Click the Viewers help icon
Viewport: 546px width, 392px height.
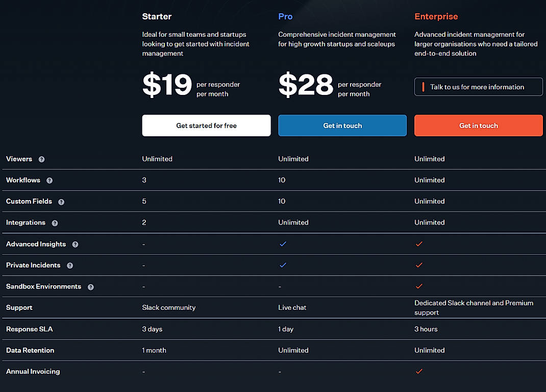pyautogui.click(x=41, y=159)
